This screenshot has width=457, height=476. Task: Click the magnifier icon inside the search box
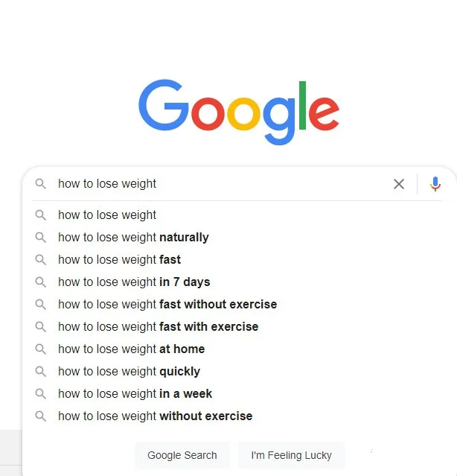[x=41, y=184]
